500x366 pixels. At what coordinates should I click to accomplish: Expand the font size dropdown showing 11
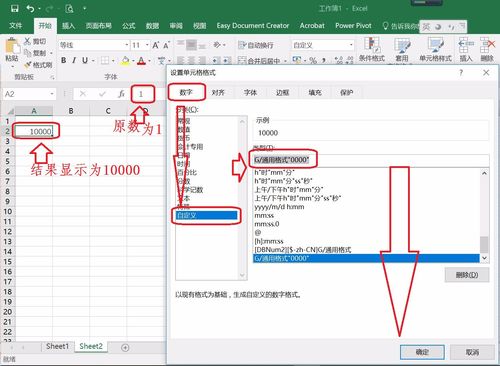pos(147,45)
